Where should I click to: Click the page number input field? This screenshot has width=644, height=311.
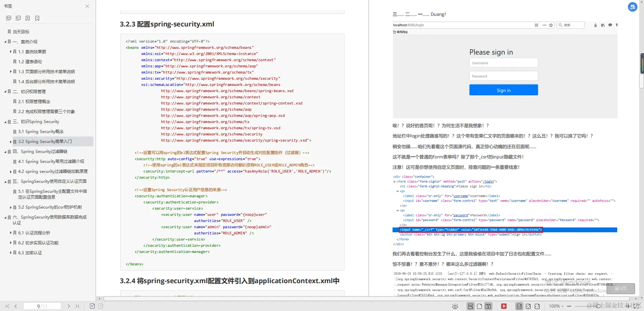click(x=42, y=306)
